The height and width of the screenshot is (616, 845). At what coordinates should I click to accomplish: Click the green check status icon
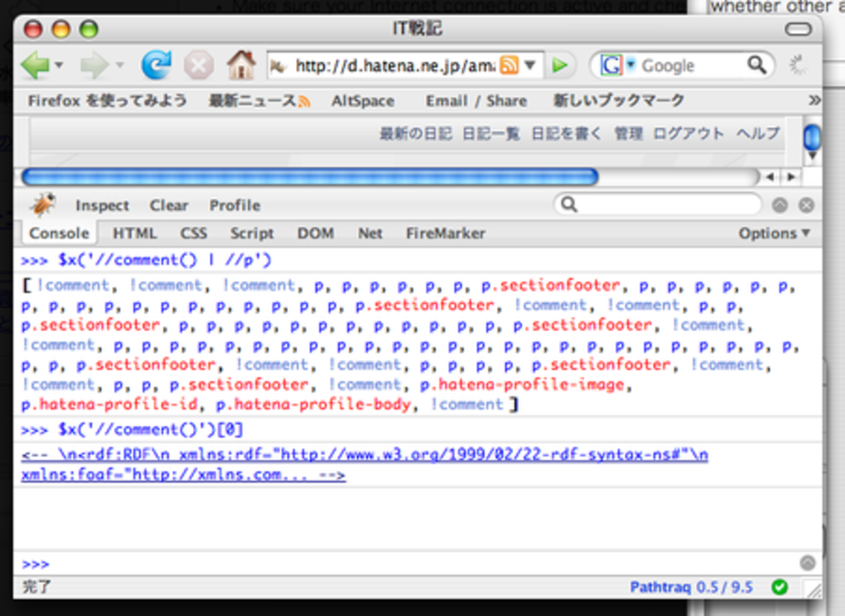tap(779, 587)
